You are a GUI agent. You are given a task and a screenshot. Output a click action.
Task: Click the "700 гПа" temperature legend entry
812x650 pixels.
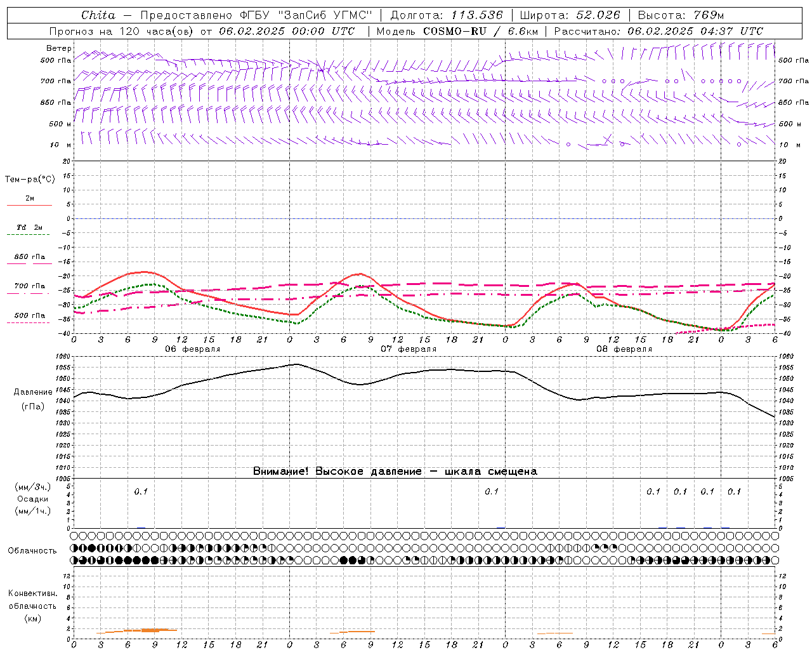coord(30,286)
